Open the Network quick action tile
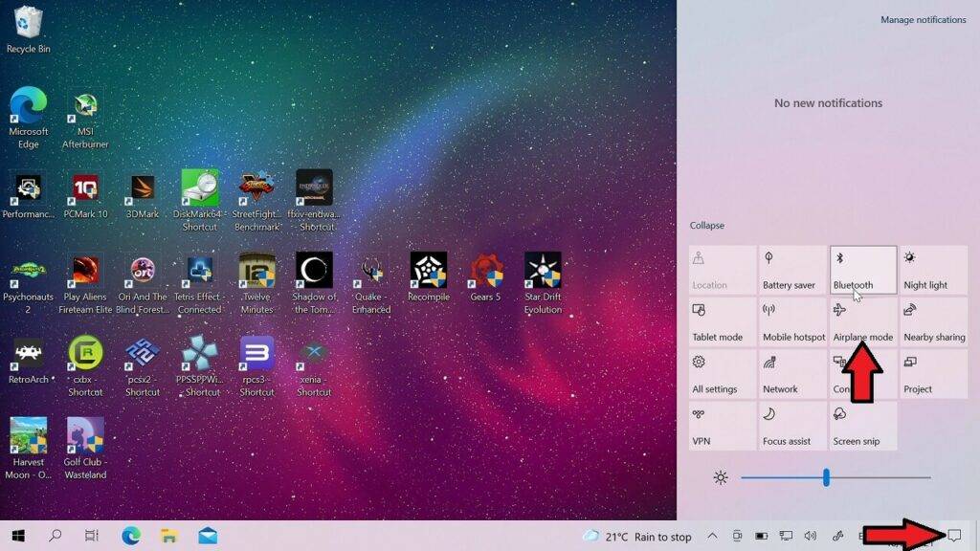Image resolution: width=980 pixels, height=551 pixels. pyautogui.click(x=792, y=374)
